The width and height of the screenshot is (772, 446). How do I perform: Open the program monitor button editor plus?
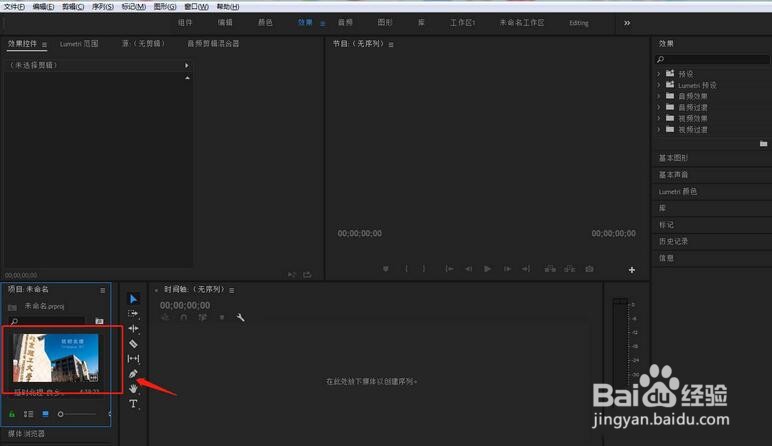[x=632, y=270]
